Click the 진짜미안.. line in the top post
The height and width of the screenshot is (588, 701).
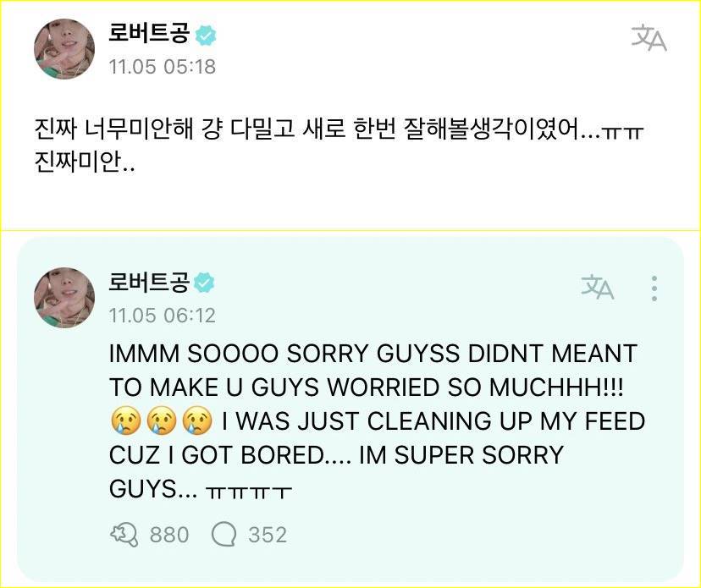coord(84,163)
